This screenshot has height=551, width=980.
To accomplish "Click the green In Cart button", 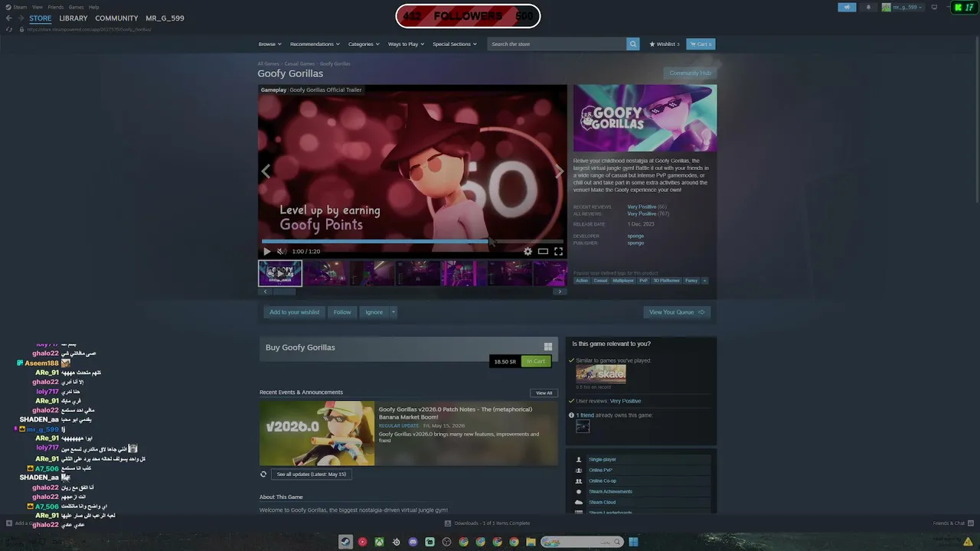I will coord(536,361).
